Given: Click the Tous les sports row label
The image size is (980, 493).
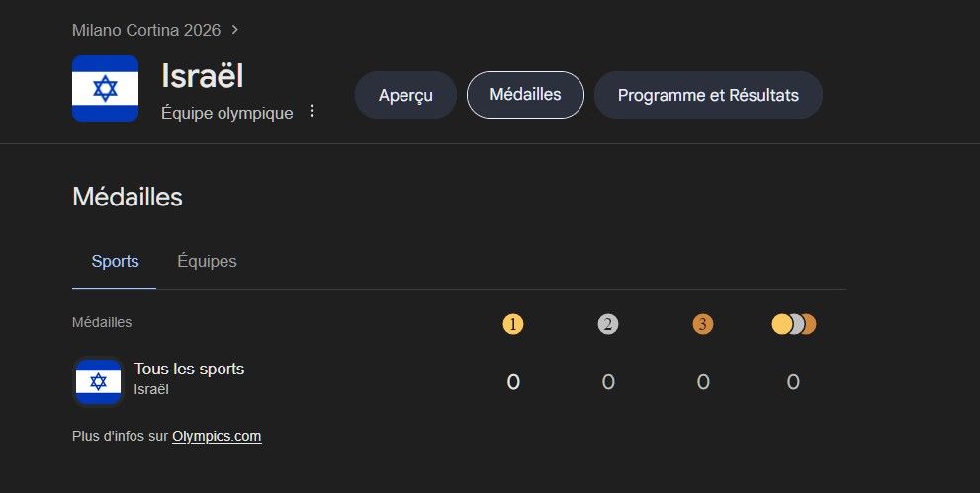Looking at the screenshot, I should [189, 370].
